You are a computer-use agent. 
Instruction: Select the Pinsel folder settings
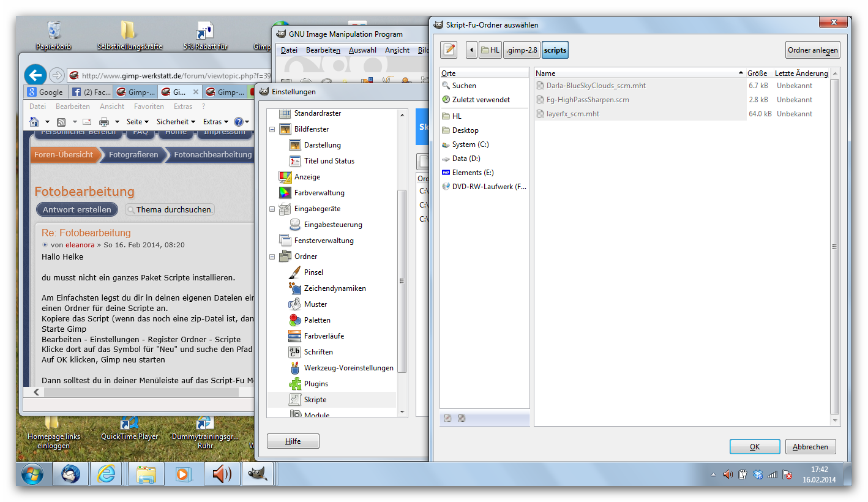pyautogui.click(x=313, y=272)
